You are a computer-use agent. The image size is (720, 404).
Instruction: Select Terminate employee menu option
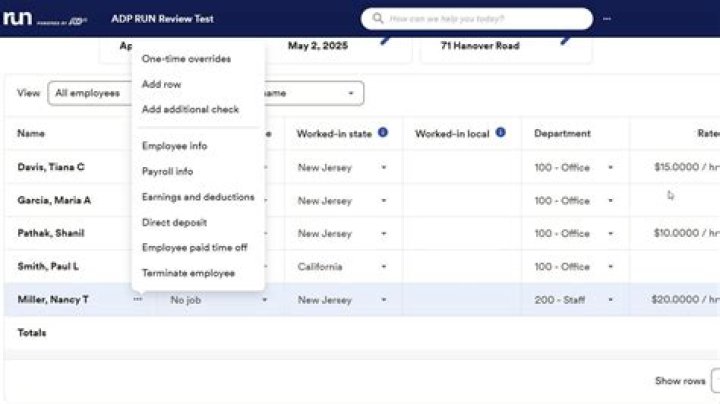pyautogui.click(x=188, y=273)
